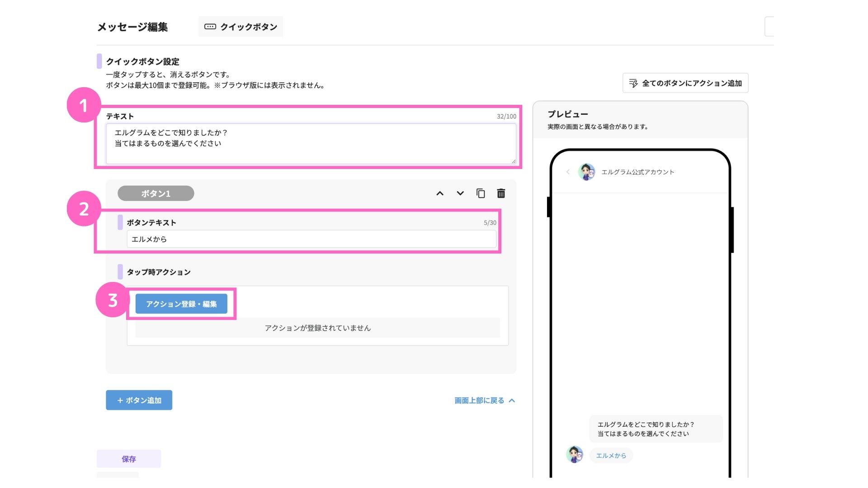The height and width of the screenshot is (488, 868).
Task: Click the ボタンテキスト input field
Action: (311, 239)
